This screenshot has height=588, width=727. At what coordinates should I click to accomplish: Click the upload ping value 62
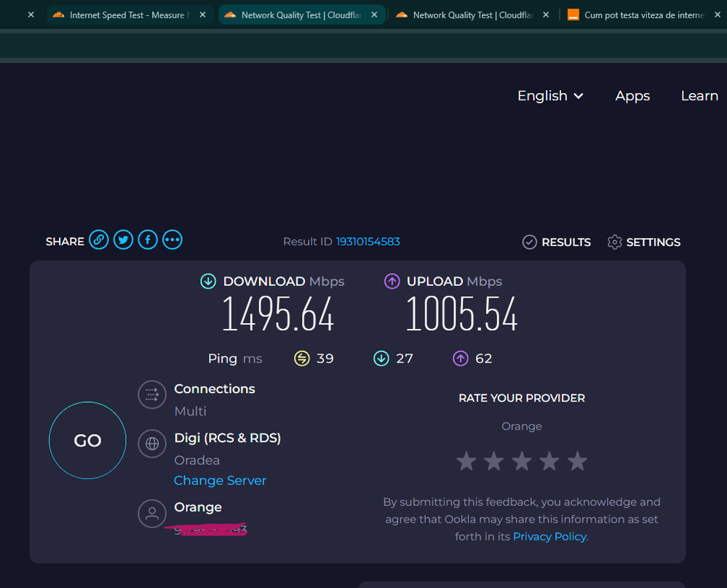[x=484, y=359]
